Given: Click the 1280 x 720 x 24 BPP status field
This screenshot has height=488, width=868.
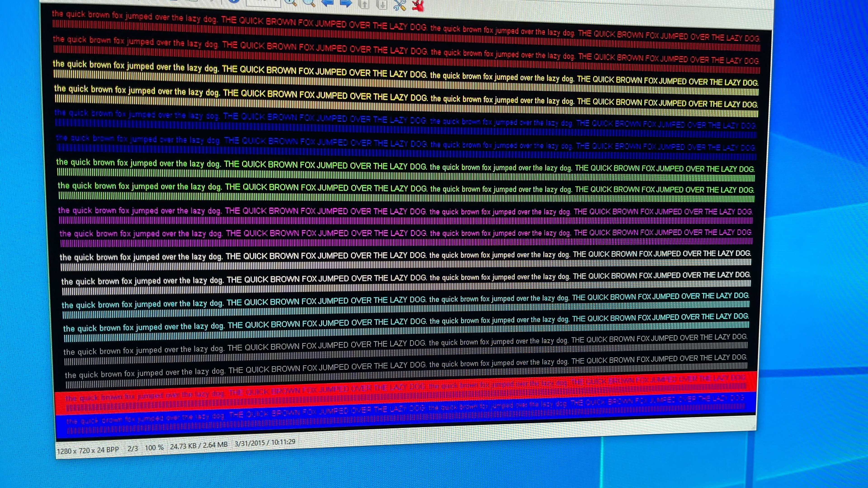Looking at the screenshot, I should pyautogui.click(x=88, y=450).
